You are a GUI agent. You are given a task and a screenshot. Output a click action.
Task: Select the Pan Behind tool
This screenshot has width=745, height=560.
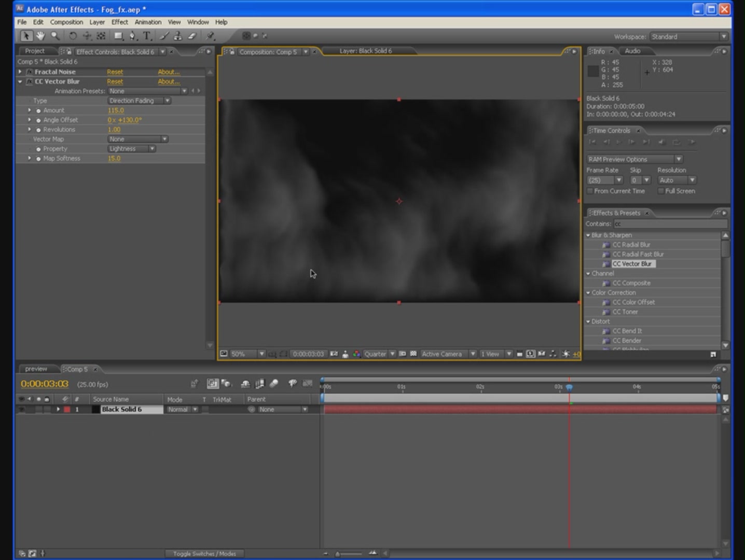click(x=101, y=36)
